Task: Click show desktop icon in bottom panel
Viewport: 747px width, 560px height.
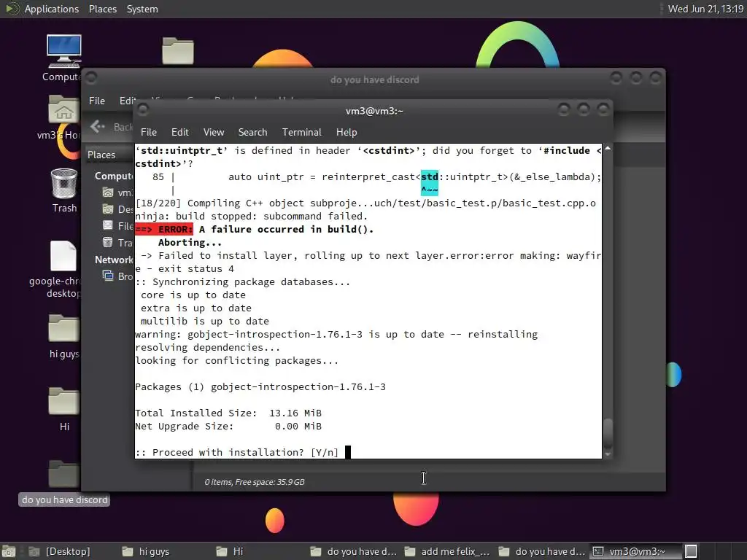Action: [x=9, y=551]
